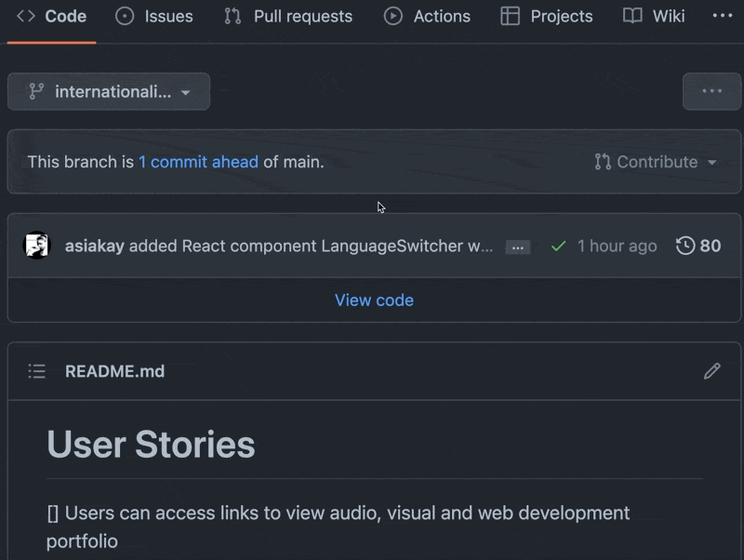Click the "1 commit ahead" link
The image size is (744, 560).
(x=198, y=162)
